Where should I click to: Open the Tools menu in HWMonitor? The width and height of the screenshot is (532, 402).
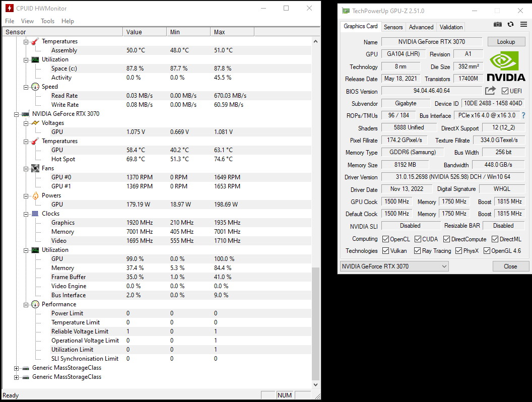pyautogui.click(x=47, y=21)
